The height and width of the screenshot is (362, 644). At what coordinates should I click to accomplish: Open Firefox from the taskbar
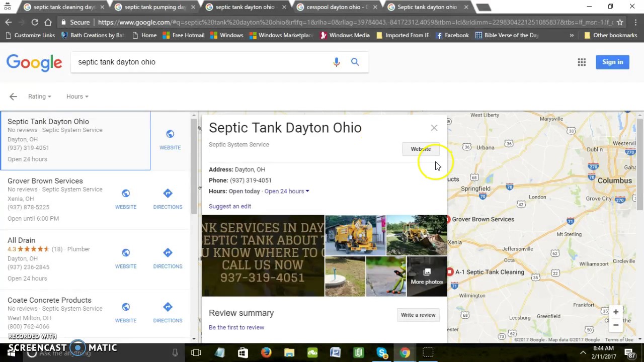[x=266, y=352]
